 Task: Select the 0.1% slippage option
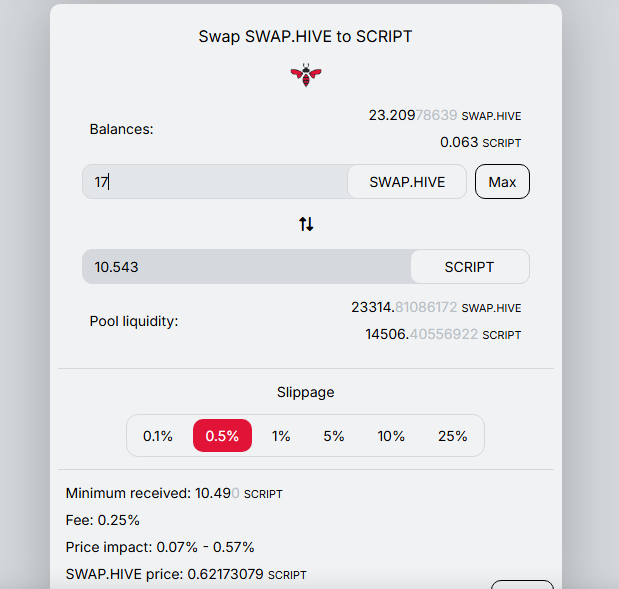point(158,436)
